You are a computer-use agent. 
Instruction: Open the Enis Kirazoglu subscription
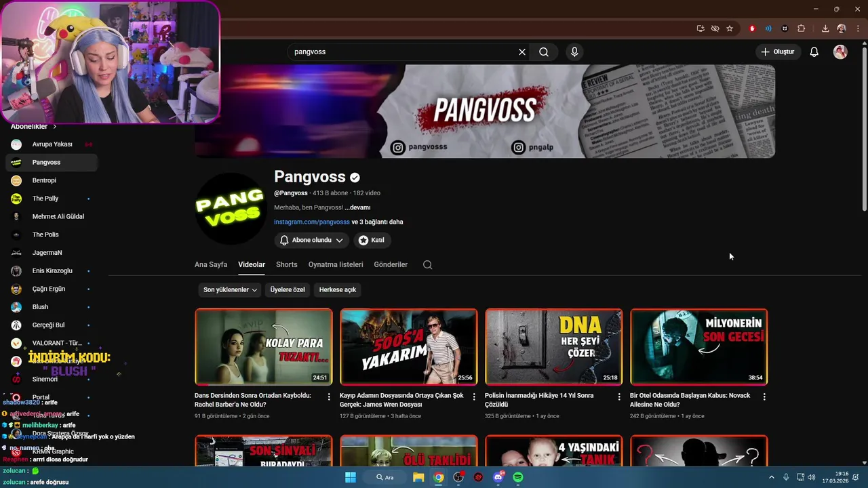[52, 270]
